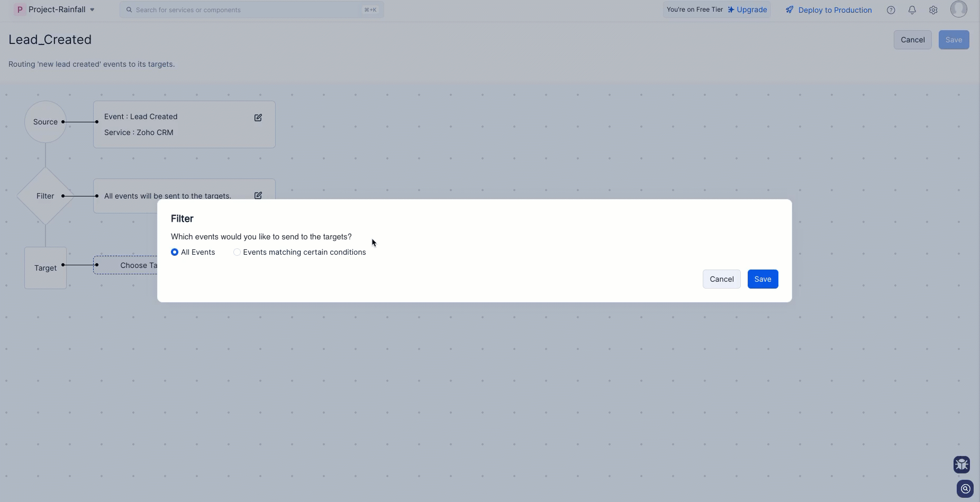Edit the Lead Created source event
980x502 pixels.
[x=258, y=118]
